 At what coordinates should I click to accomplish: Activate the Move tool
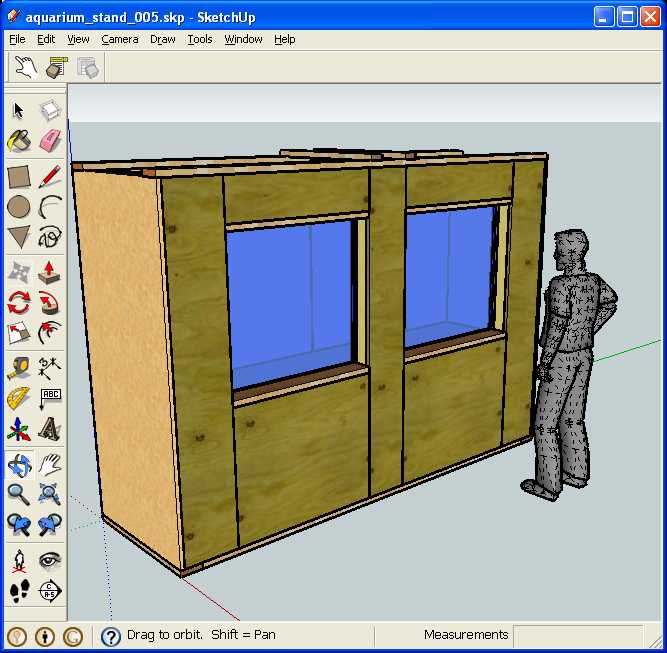point(19,272)
